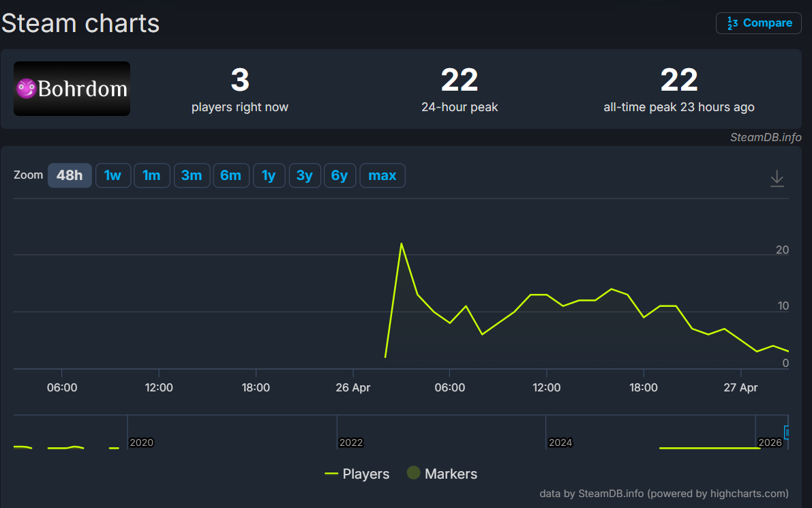The width and height of the screenshot is (812, 508).
Task: Pick the 3y zoom button
Action: point(305,175)
